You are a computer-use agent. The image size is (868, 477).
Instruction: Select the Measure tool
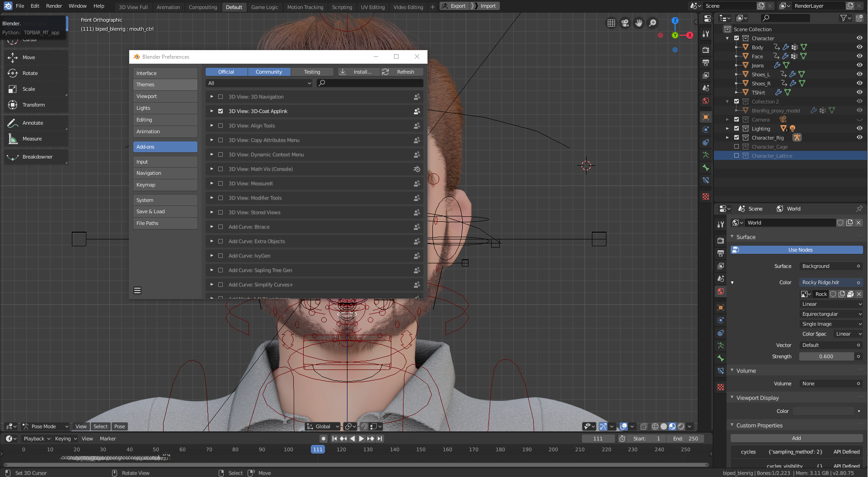click(36, 139)
